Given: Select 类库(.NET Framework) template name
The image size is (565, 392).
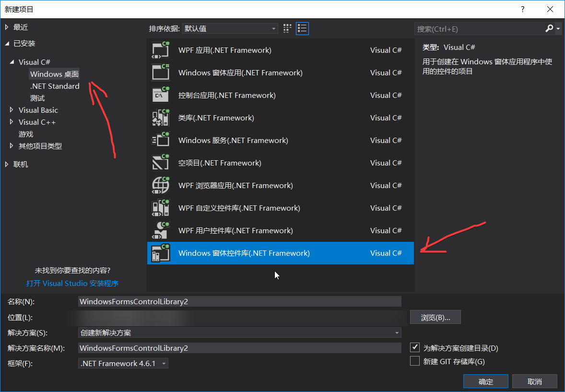Looking at the screenshot, I should coord(216,118).
